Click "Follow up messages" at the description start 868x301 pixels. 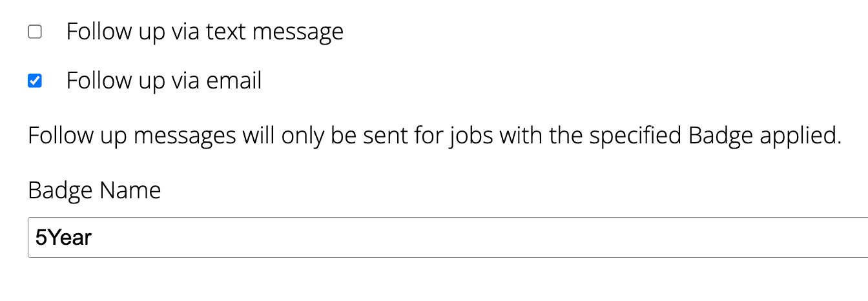click(132, 136)
